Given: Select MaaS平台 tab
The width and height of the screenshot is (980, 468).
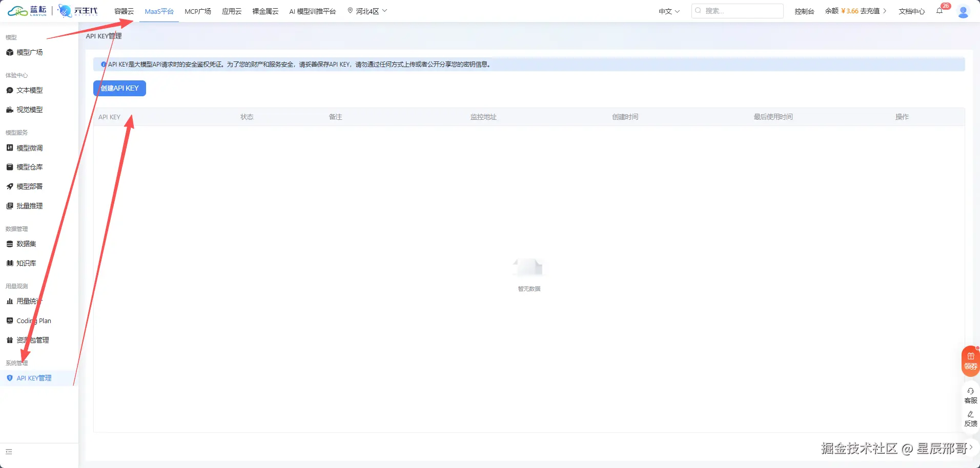Looking at the screenshot, I should (159, 11).
